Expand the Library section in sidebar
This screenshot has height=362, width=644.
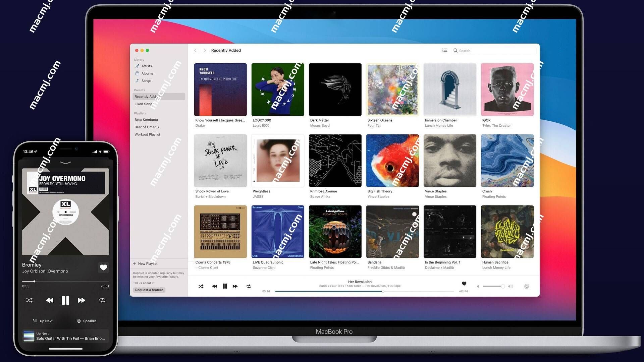[140, 59]
